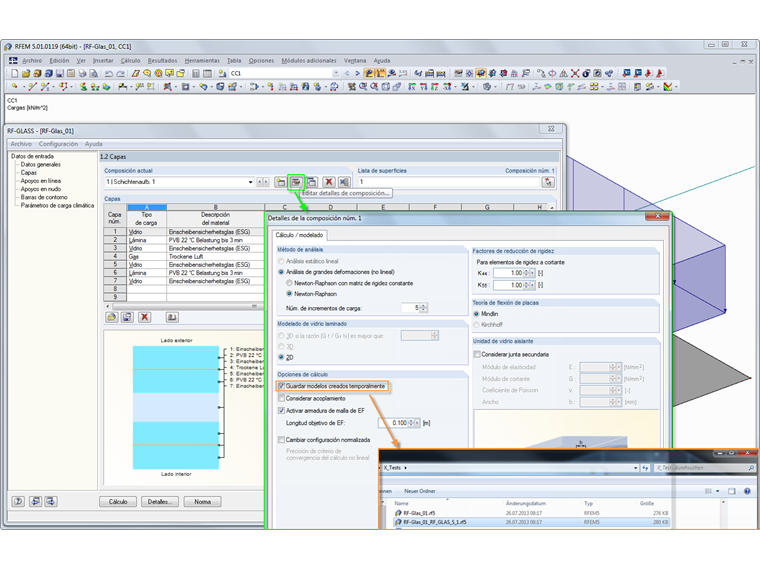Viewport: 760px width, 570px height.
Task: Open the Resultados menu
Action: 162,61
